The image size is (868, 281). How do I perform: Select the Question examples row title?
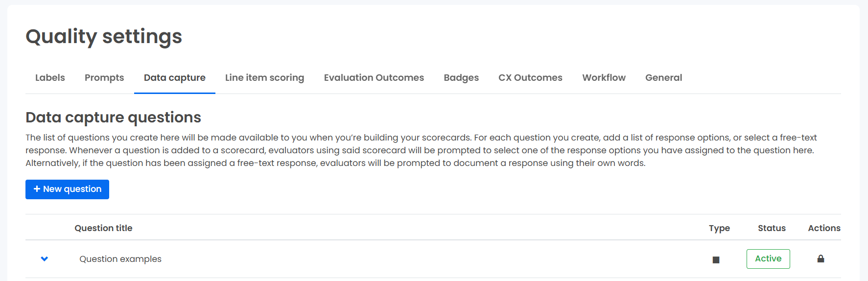click(x=120, y=259)
